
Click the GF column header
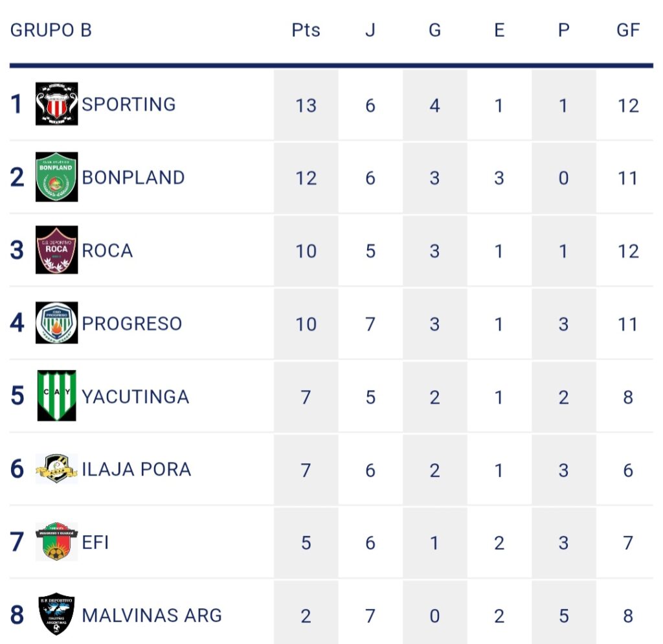pyautogui.click(x=628, y=30)
